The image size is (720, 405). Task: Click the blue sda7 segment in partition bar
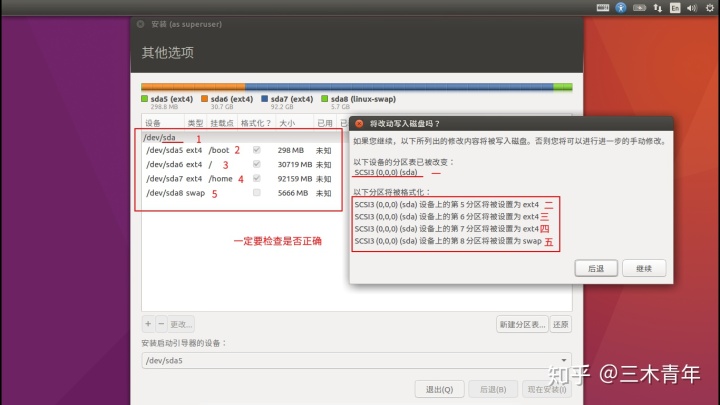(399, 86)
